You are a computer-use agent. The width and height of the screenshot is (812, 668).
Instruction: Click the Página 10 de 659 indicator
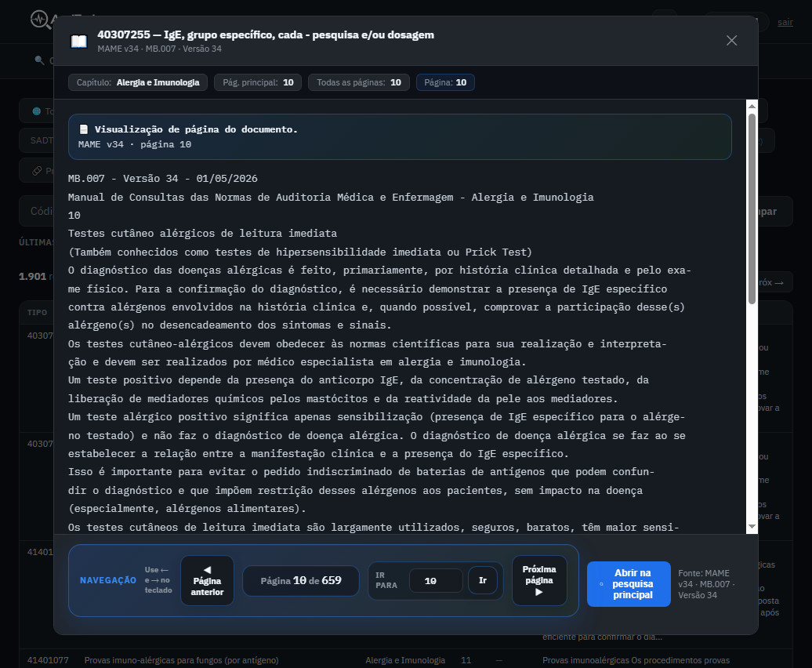(x=301, y=580)
